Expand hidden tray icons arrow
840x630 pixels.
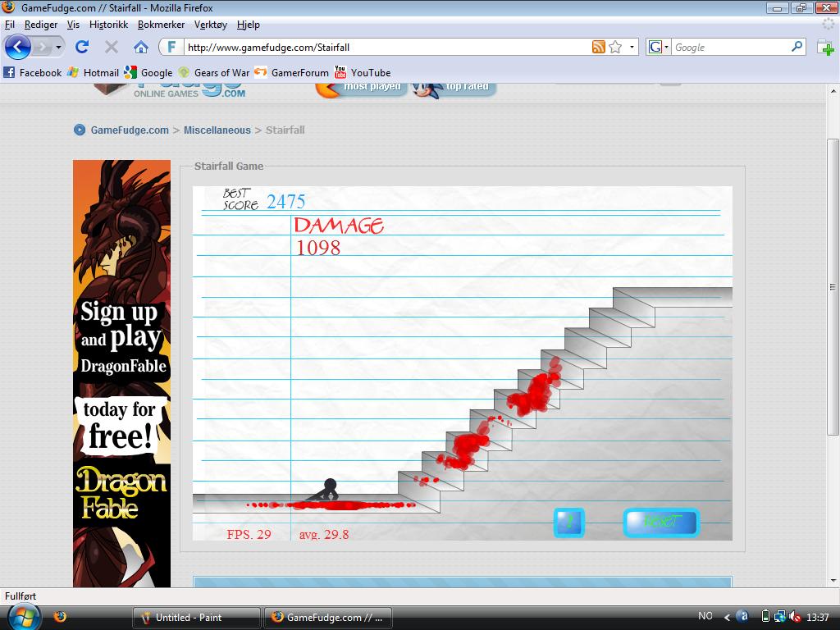(727, 617)
